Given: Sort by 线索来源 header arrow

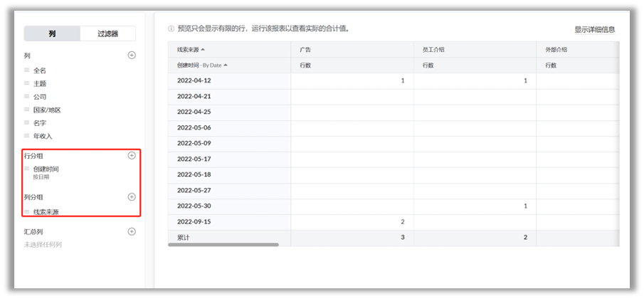Looking at the screenshot, I should point(203,50).
